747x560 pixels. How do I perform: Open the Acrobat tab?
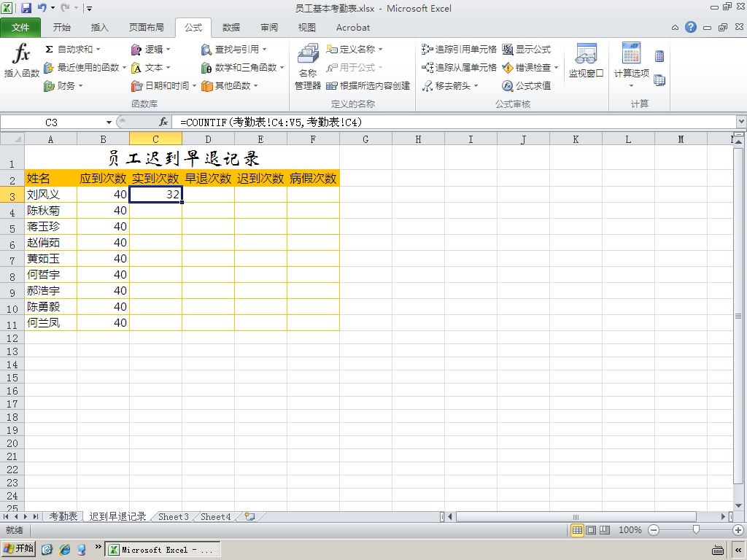(x=353, y=28)
